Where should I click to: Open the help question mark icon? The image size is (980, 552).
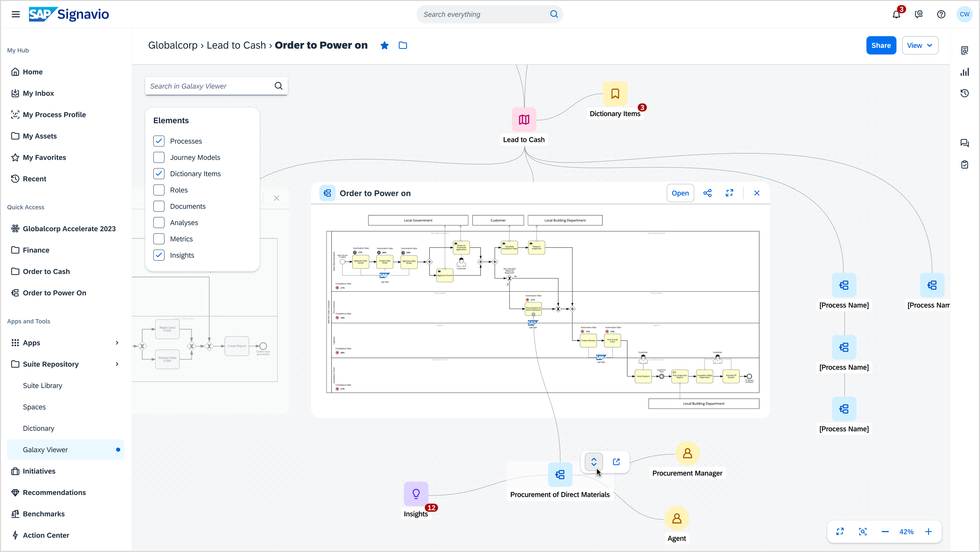point(941,15)
